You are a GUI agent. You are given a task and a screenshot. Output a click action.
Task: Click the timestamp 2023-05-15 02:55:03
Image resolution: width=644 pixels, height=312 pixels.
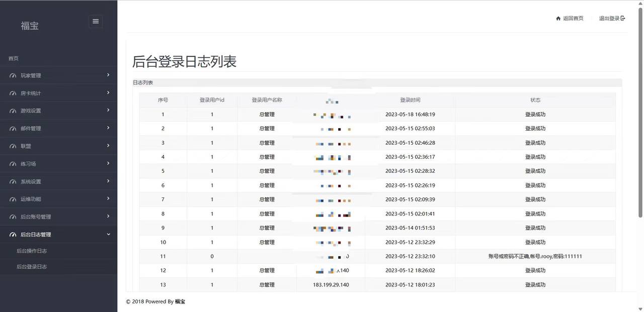410,129
